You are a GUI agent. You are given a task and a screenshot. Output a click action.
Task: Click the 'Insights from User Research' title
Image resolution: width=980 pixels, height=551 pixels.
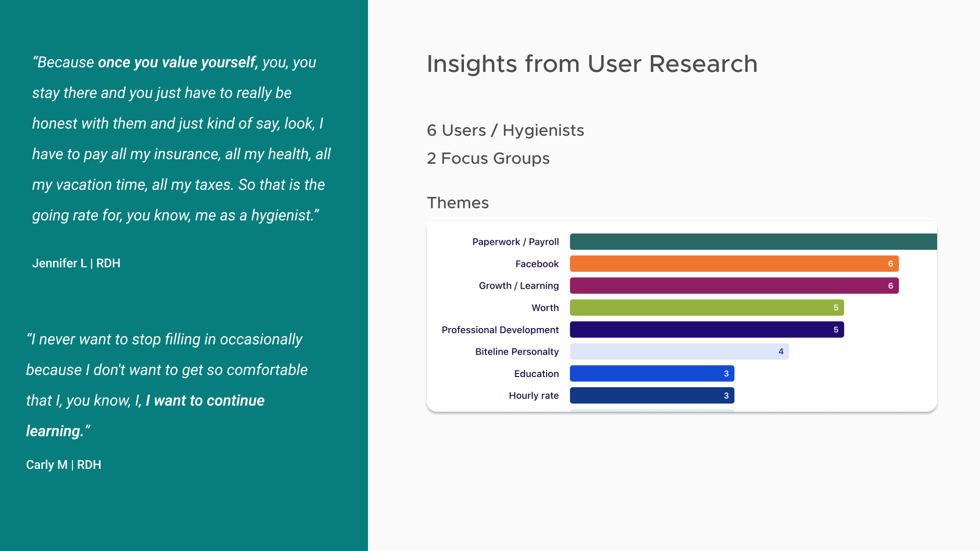click(x=592, y=64)
